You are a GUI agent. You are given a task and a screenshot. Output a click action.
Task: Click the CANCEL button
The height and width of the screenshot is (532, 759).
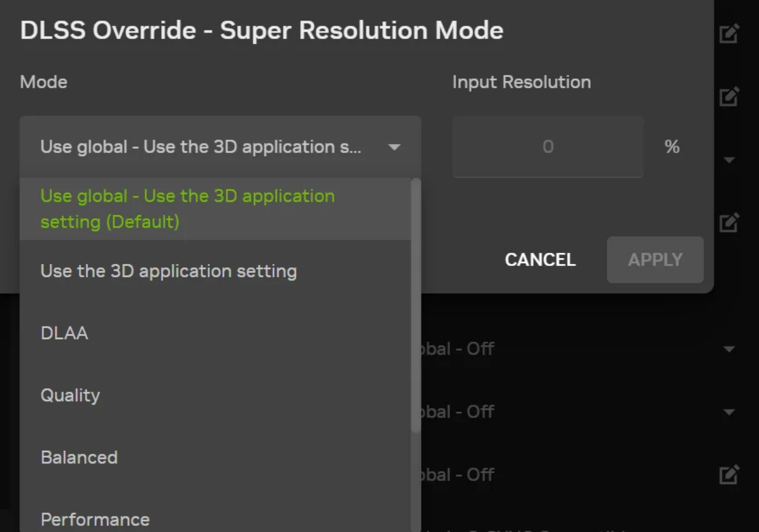tap(540, 260)
